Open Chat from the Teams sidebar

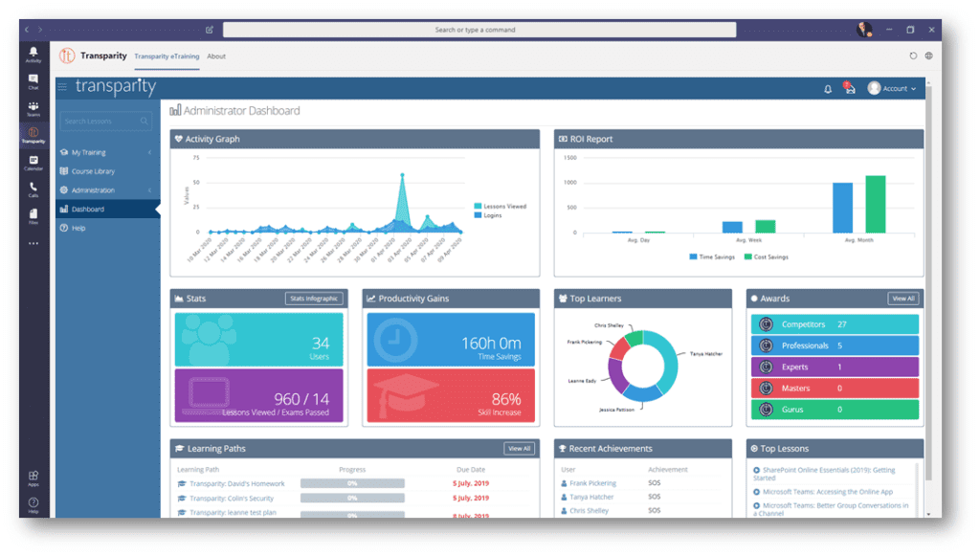click(33, 81)
